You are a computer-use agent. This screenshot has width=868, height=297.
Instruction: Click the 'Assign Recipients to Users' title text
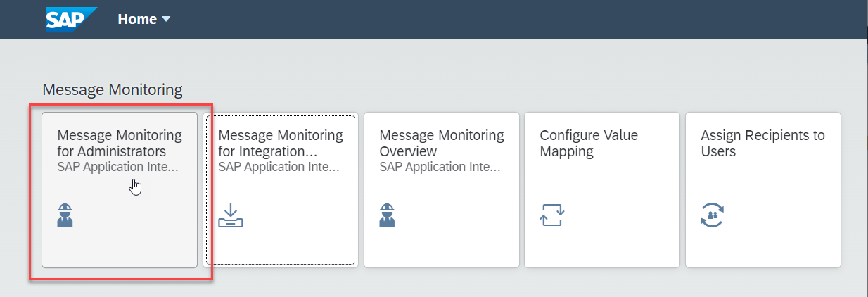pos(763,144)
